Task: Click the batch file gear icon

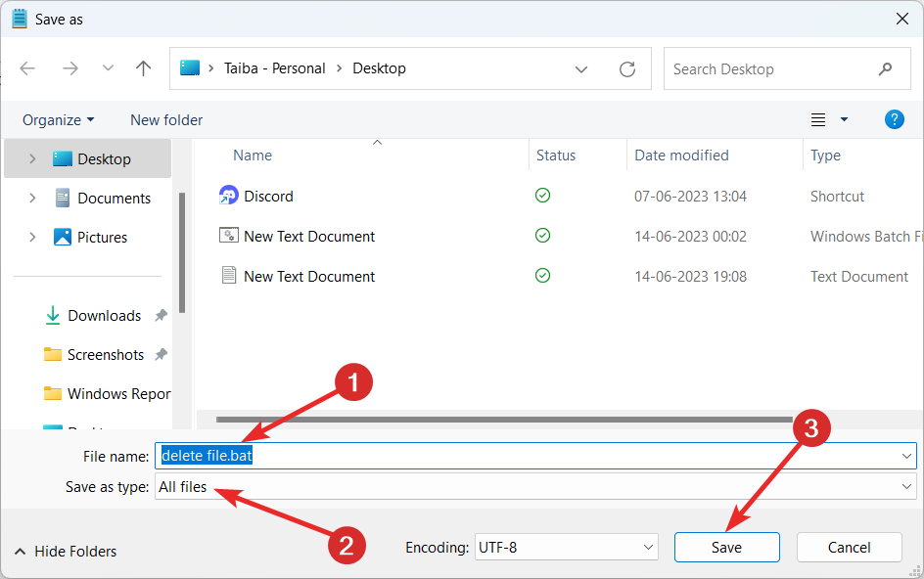Action: (x=229, y=235)
